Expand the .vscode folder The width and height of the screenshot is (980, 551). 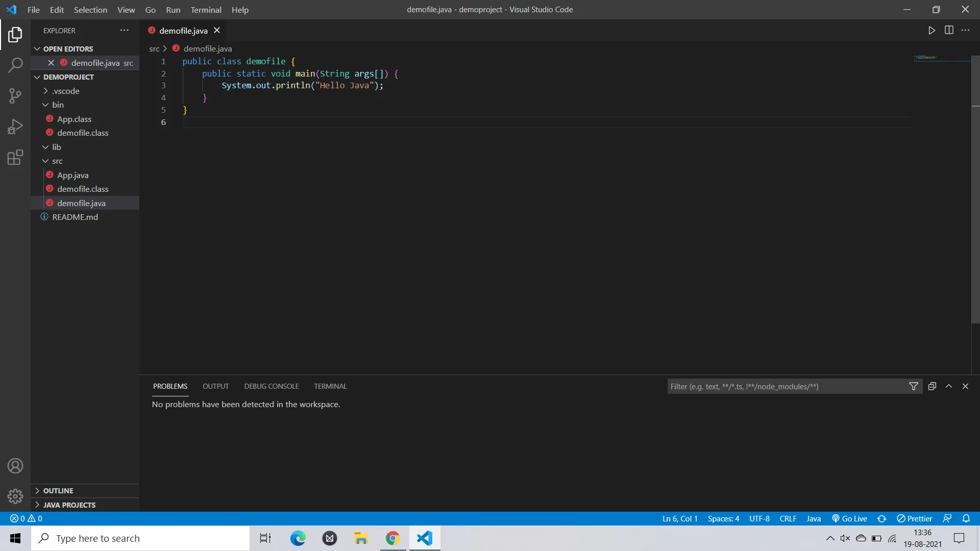pyautogui.click(x=65, y=91)
